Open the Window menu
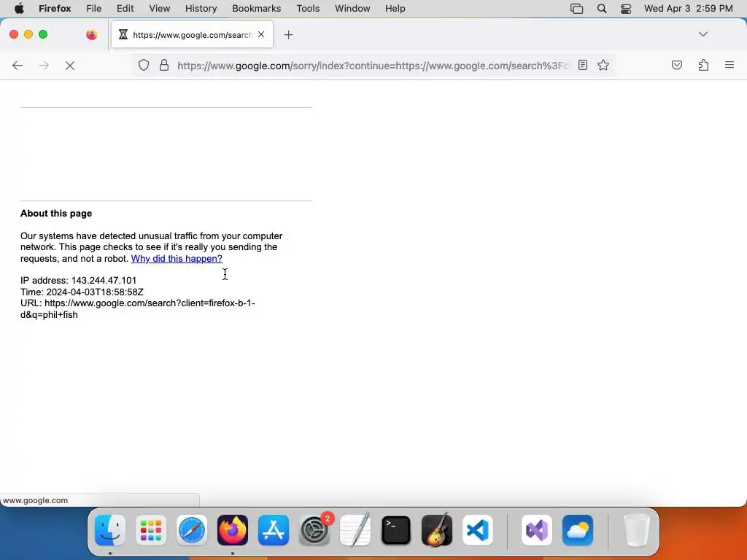Viewport: 747px width, 560px height. 352,9
